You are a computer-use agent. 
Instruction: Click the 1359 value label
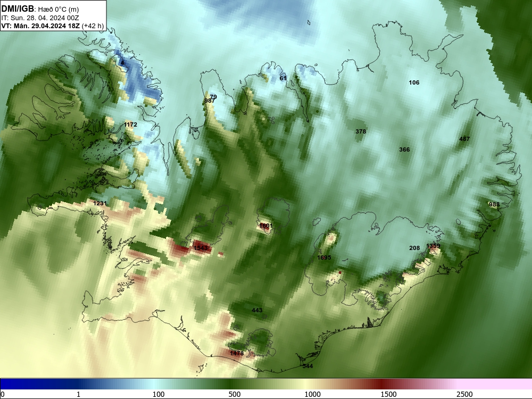433,246
